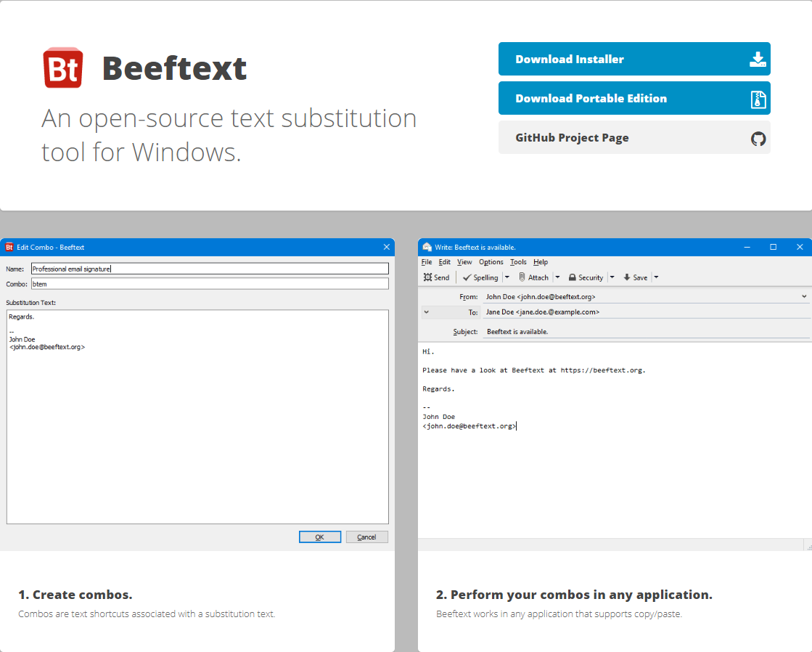Click the tagline 'An open-source text substitution'
The width and height of the screenshot is (812, 652).
pyautogui.click(x=229, y=118)
